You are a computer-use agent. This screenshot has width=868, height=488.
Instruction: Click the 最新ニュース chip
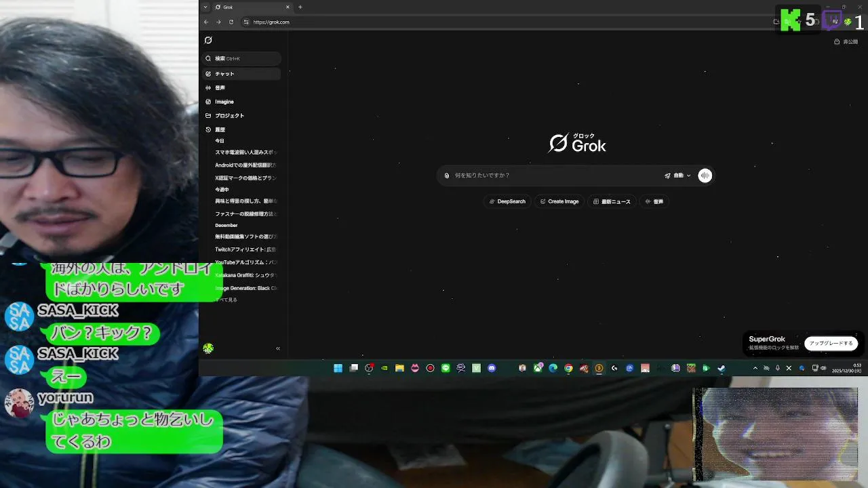[612, 201]
